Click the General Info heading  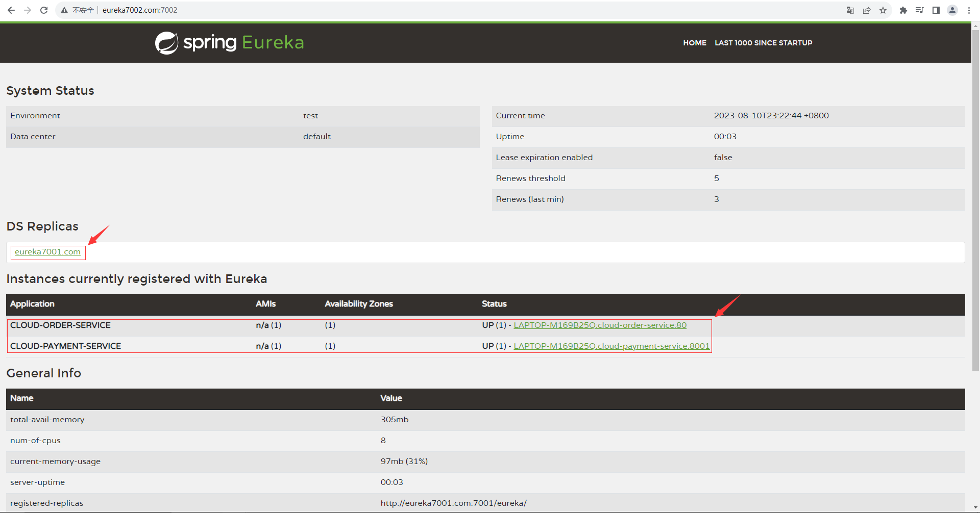click(44, 373)
